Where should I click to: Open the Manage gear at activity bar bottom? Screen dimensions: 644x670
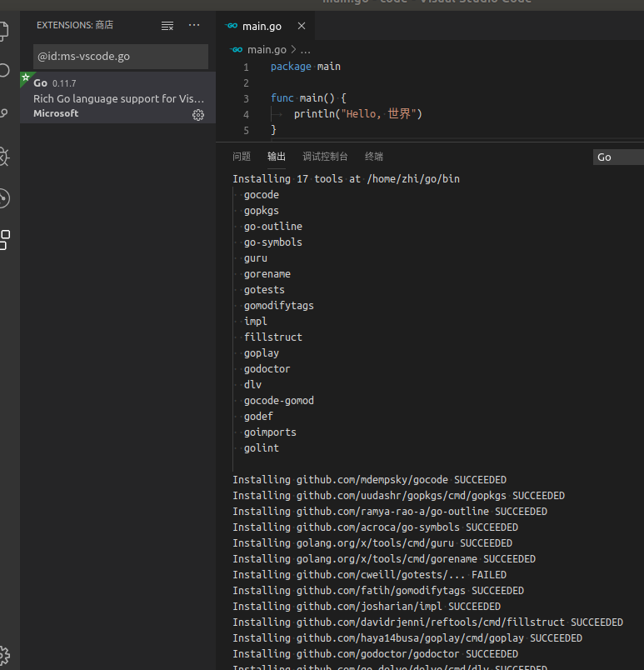coord(4,655)
